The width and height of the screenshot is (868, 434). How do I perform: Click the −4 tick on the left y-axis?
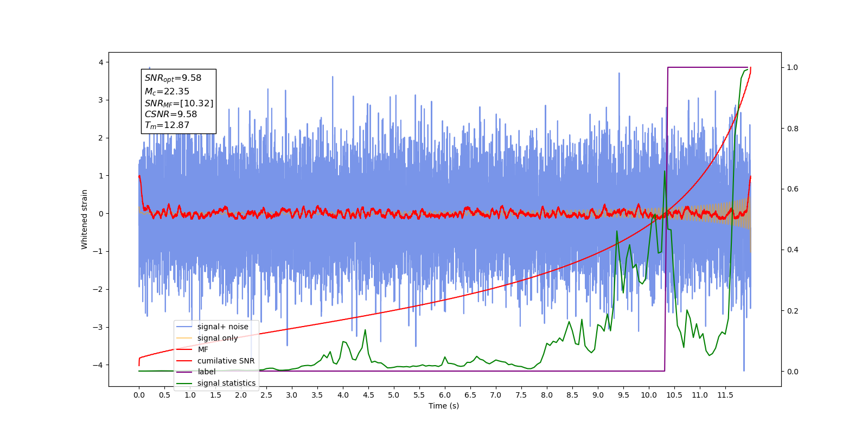tap(98, 365)
